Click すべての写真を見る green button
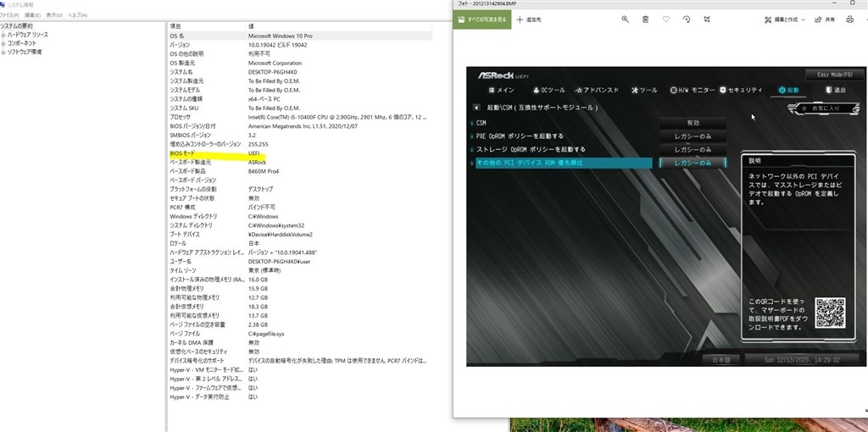868x432 pixels. point(482,19)
